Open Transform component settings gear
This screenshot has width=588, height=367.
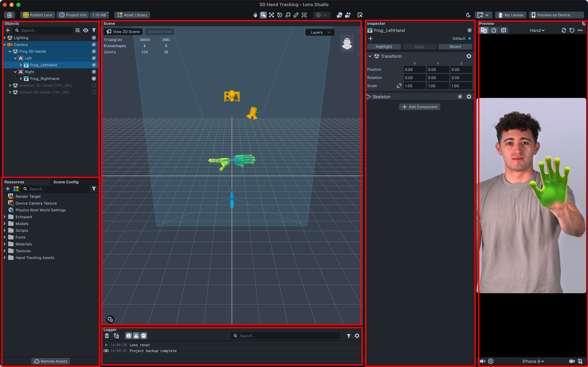[469, 56]
